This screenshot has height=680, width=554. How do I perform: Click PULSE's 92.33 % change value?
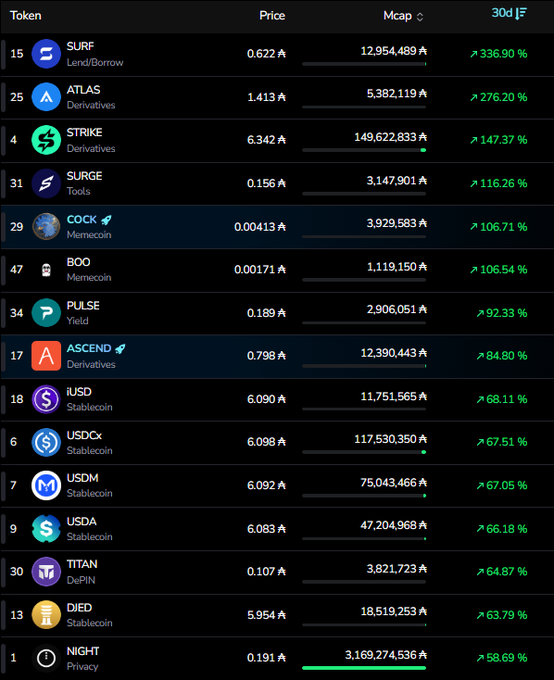point(502,313)
